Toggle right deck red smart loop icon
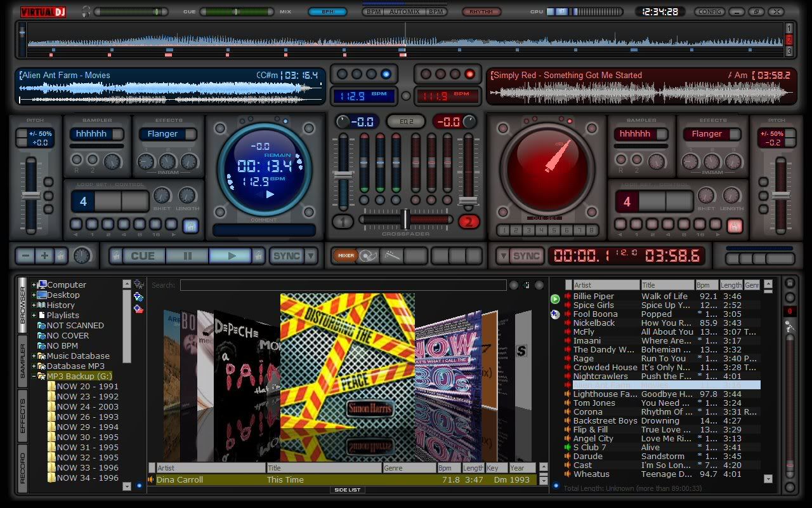The image size is (812, 508). (735, 225)
